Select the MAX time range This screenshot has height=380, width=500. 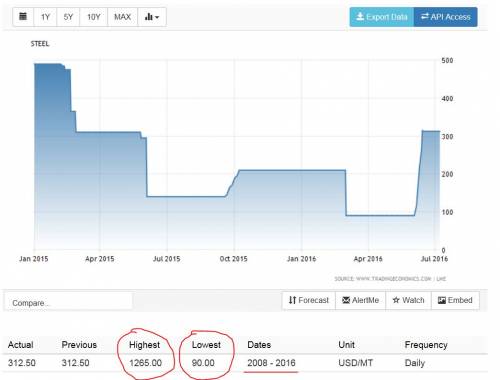(x=122, y=17)
